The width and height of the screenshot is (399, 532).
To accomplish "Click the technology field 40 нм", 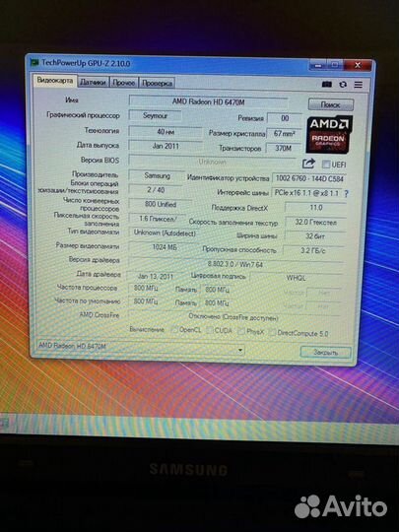I will [x=166, y=132].
